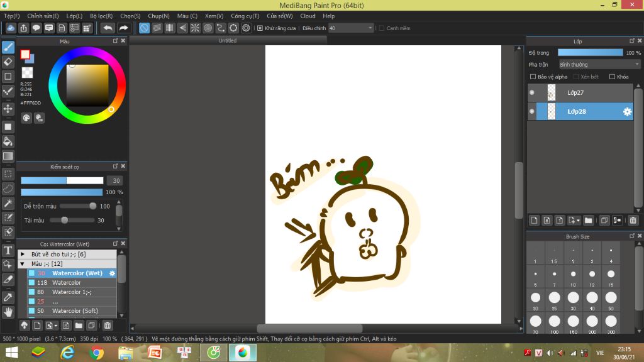Hide layer Lớp28
This screenshot has height=362, width=644.
coord(532,112)
